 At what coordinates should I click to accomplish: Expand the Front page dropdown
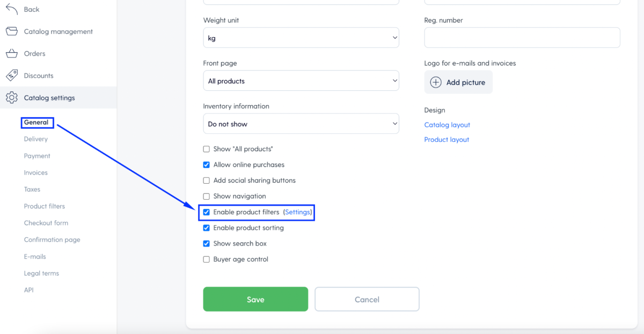click(x=301, y=81)
